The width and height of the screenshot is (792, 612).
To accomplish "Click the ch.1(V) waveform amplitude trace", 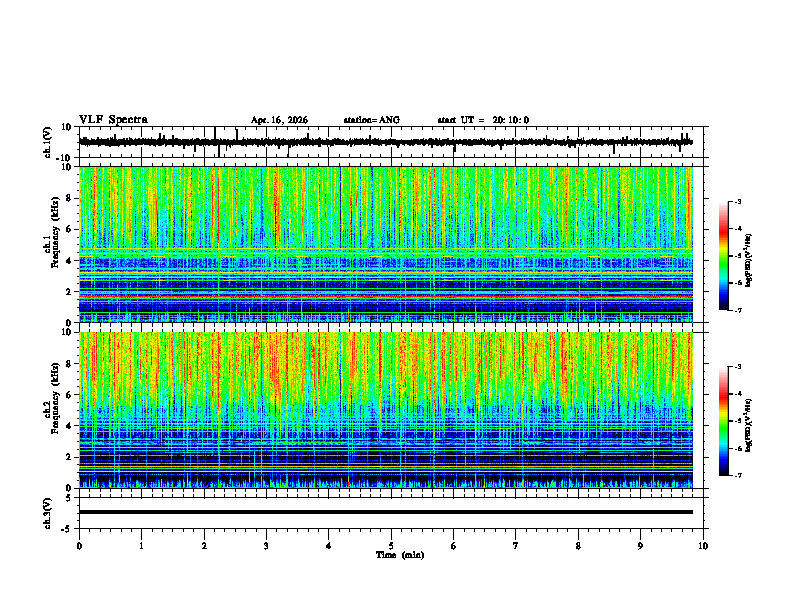I will click(386, 142).
